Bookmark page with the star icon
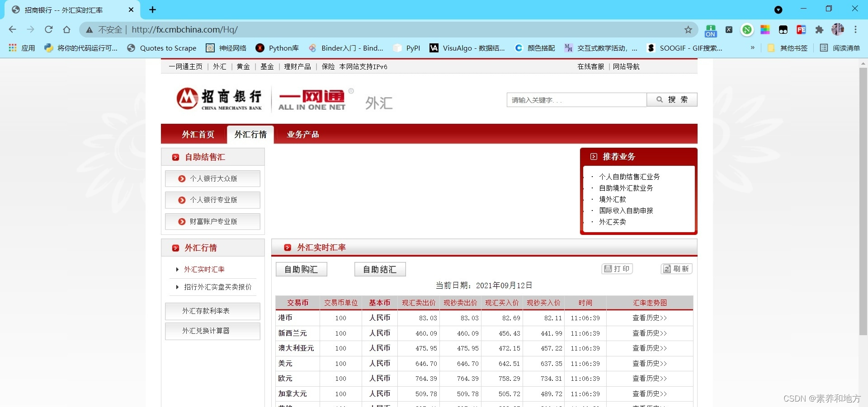This screenshot has width=868, height=407. coord(688,30)
